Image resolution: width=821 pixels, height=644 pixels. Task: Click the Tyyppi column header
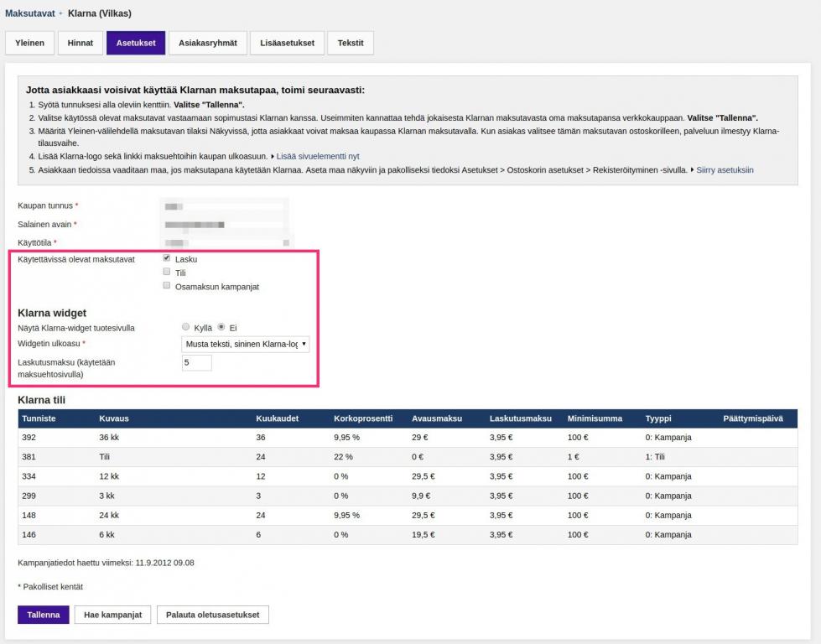[658, 419]
